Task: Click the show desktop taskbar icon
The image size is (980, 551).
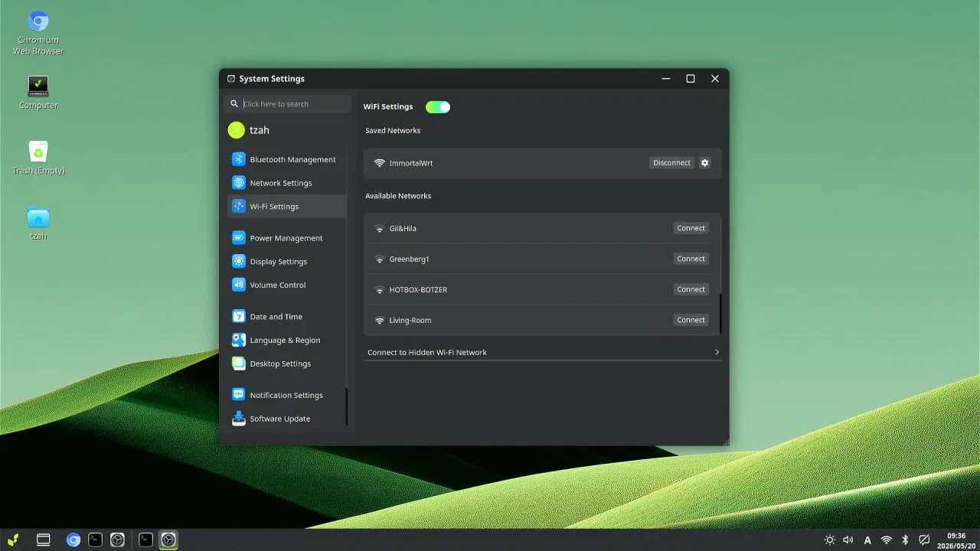Action: (44, 540)
